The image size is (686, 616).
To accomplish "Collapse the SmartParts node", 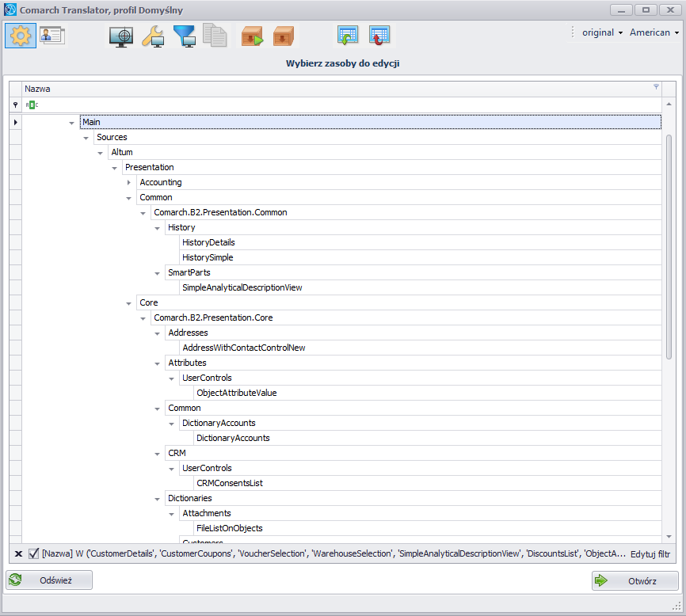I will pos(157,273).
